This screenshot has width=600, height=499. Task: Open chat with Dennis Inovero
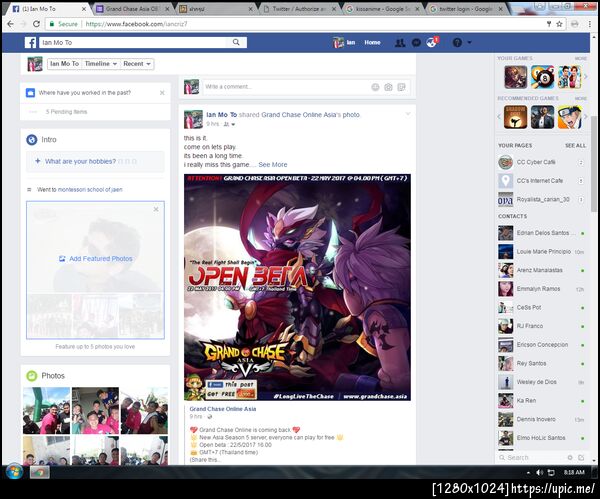point(541,419)
